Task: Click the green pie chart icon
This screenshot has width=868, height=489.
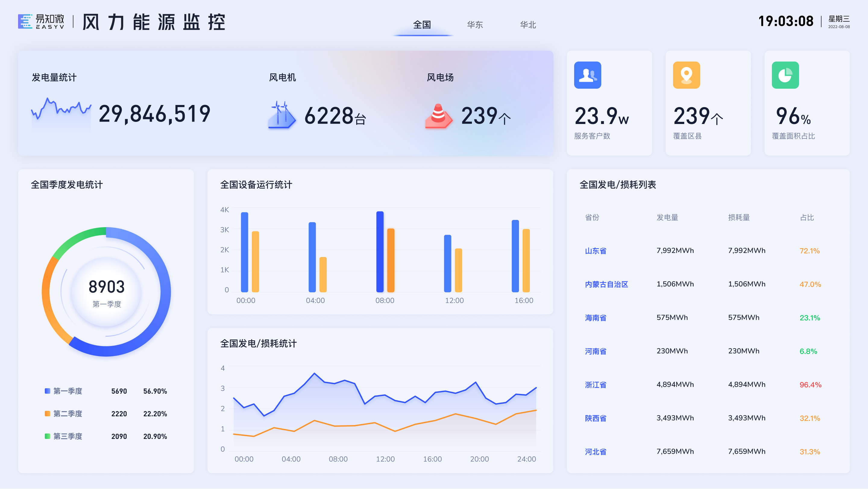Action: [x=785, y=75]
